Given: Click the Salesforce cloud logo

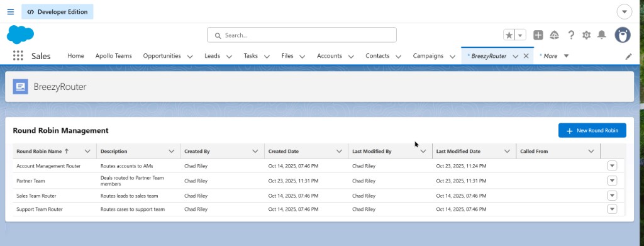Looking at the screenshot, I should [20, 35].
